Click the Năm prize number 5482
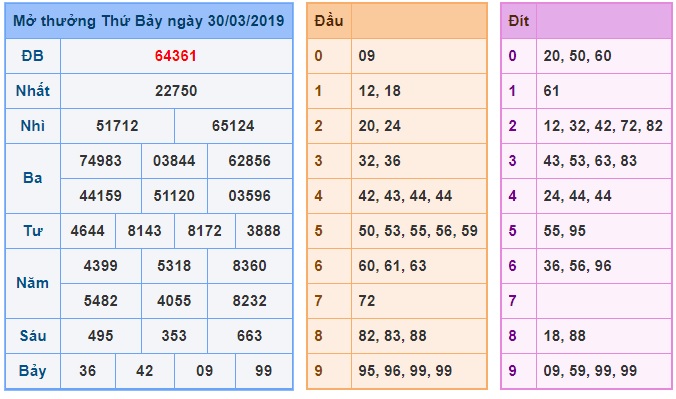Screen dimensions: 676x399 click(100, 300)
